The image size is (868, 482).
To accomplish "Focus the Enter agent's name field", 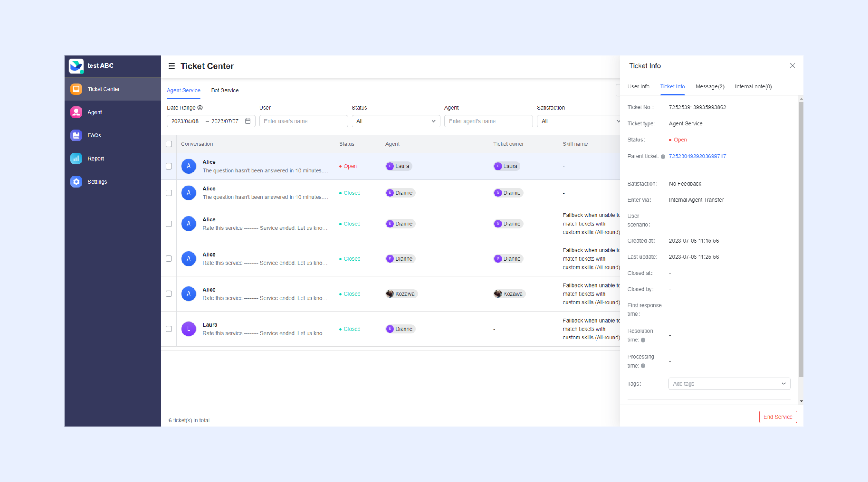I will [488, 121].
